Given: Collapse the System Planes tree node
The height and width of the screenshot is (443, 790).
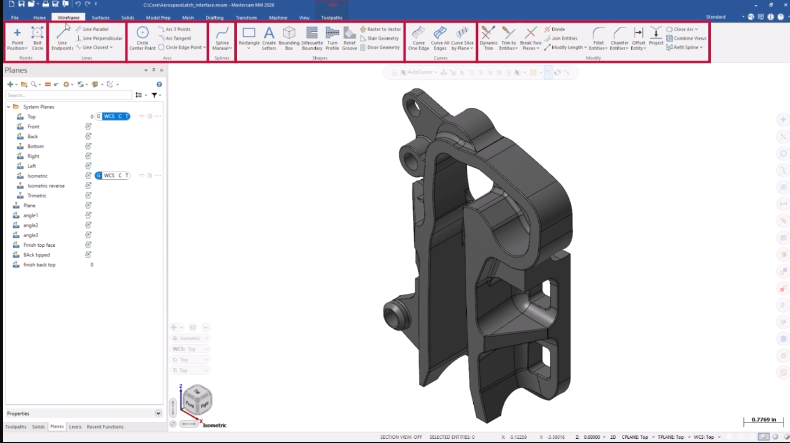Looking at the screenshot, I should (x=8, y=107).
